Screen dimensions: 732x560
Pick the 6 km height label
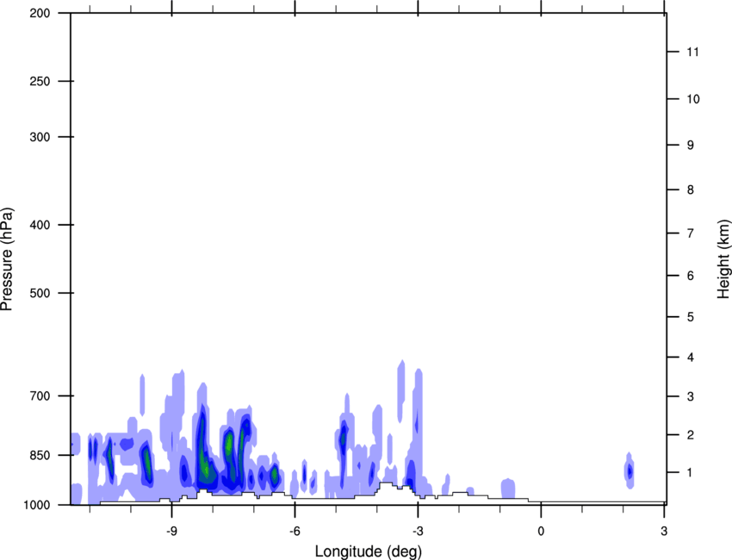(691, 276)
